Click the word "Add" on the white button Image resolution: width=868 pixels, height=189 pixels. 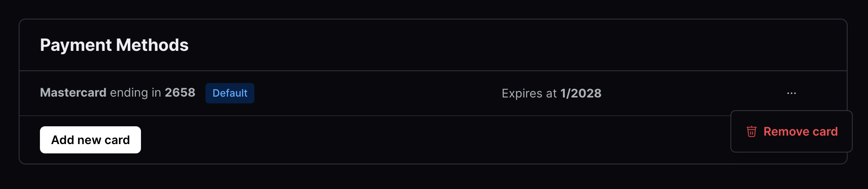tap(63, 140)
